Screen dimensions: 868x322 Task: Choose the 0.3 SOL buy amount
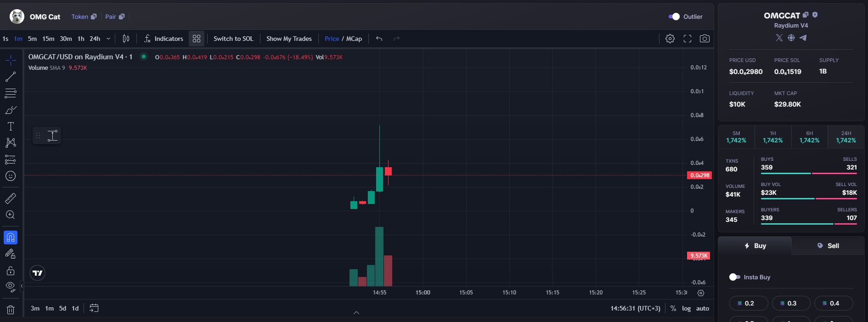point(791,303)
